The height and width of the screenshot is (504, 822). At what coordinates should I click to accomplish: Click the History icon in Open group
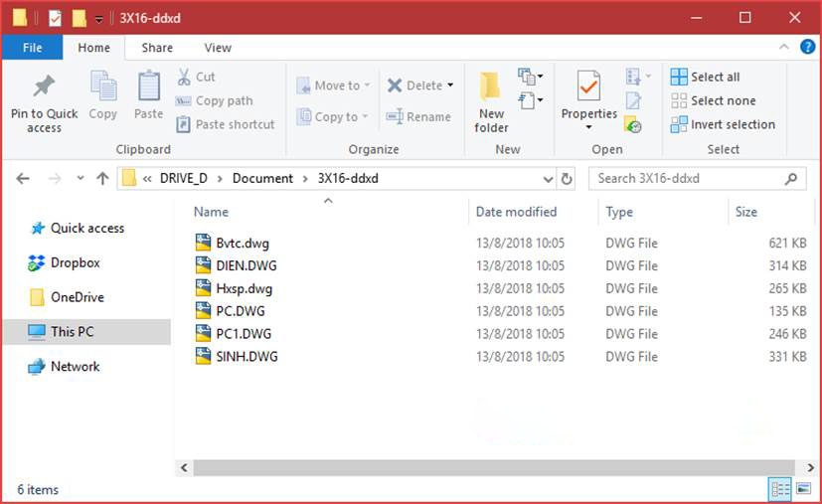(x=633, y=125)
